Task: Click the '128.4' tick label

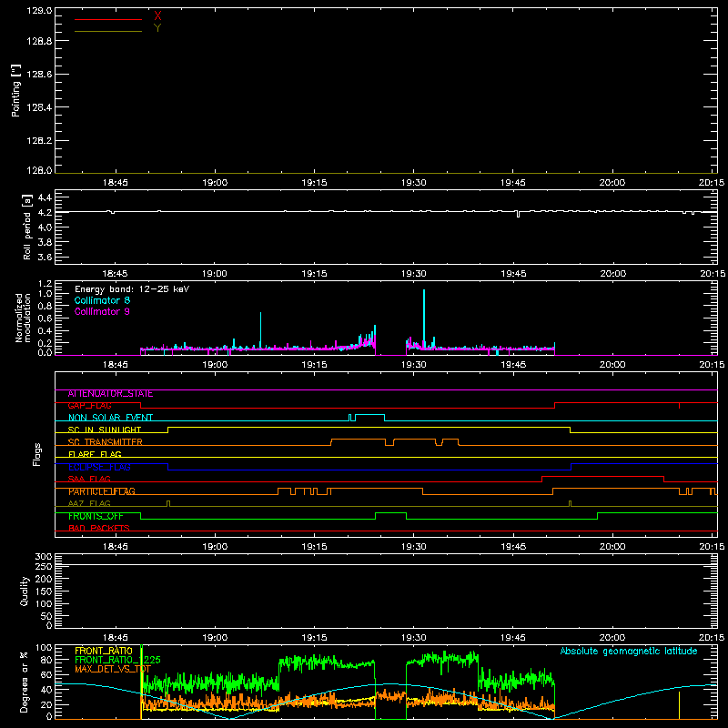Action: pos(39,107)
